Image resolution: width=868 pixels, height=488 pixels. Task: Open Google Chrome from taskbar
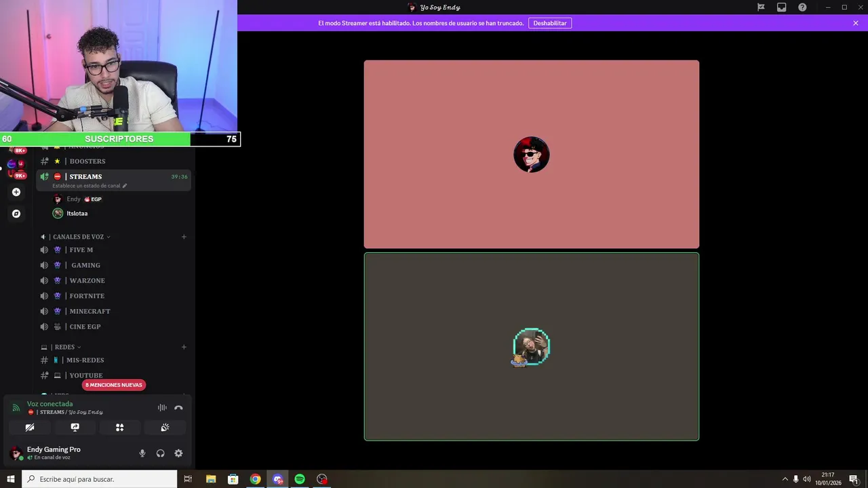255,479
